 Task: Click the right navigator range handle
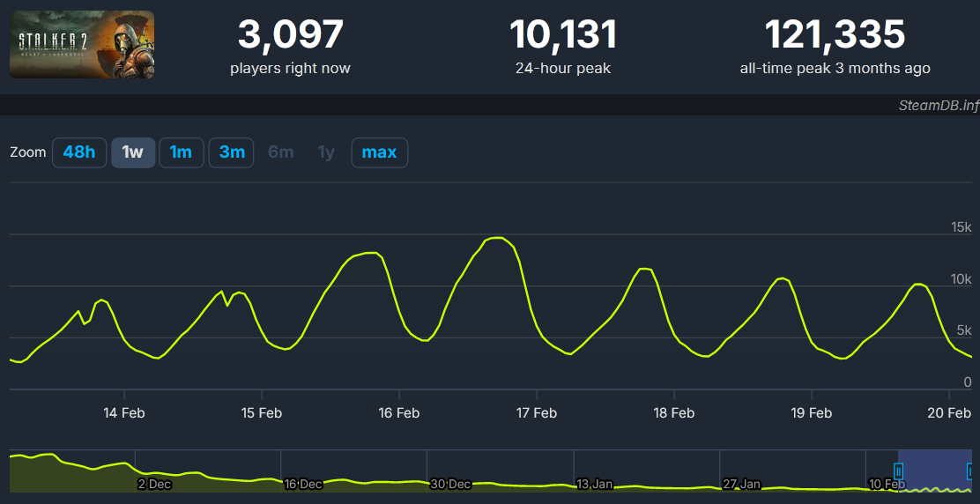pyautogui.click(x=970, y=471)
